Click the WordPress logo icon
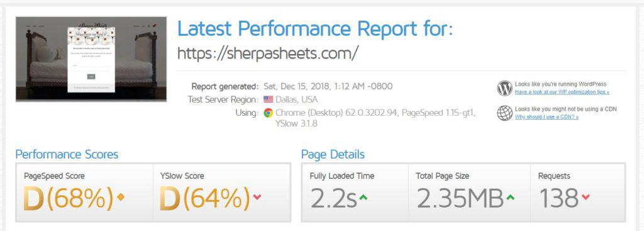Viewport: 644px width, 231px height. point(504,88)
